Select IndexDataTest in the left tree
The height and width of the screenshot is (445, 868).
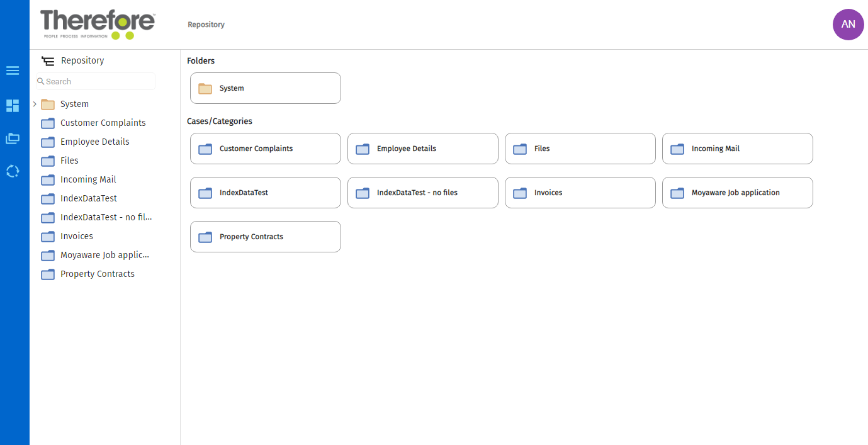pos(88,198)
